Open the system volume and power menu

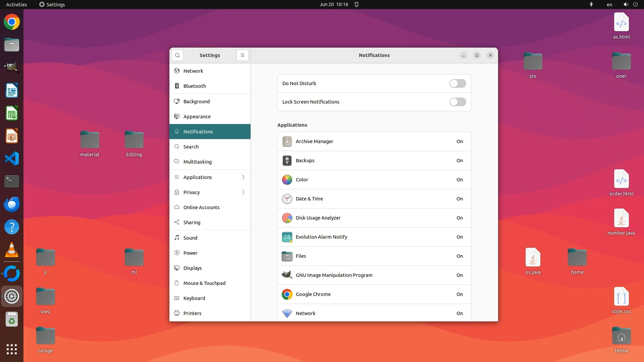[x=630, y=4]
